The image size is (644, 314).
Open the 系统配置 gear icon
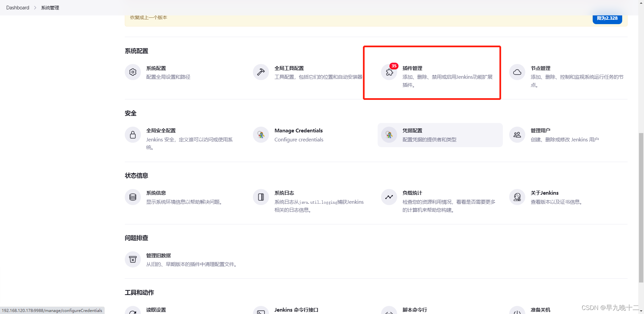pos(133,72)
